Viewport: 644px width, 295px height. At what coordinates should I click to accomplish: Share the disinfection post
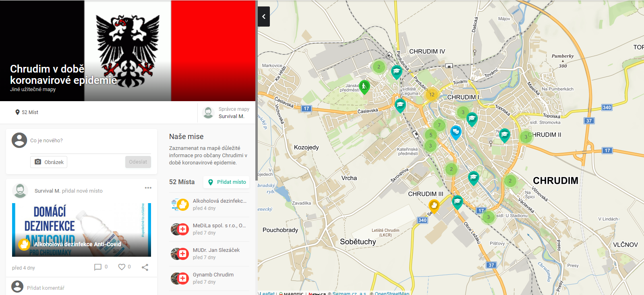145,267
